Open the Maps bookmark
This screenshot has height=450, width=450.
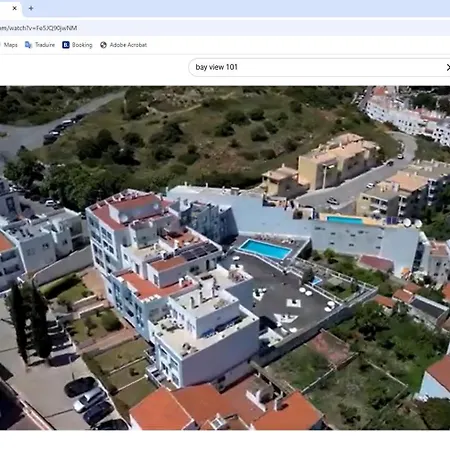pyautogui.click(x=9, y=45)
